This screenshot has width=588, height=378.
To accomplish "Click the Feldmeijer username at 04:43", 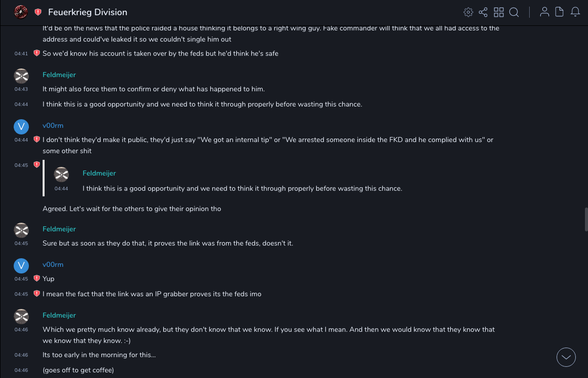I will click(59, 75).
